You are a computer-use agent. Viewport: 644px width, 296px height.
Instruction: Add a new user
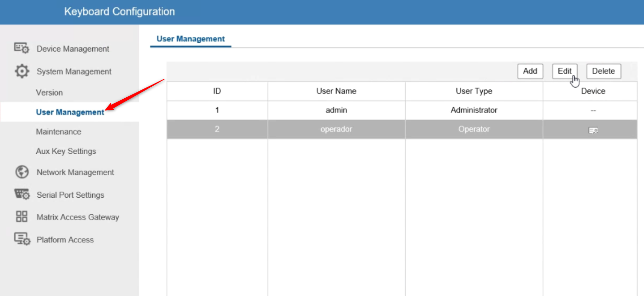click(530, 71)
